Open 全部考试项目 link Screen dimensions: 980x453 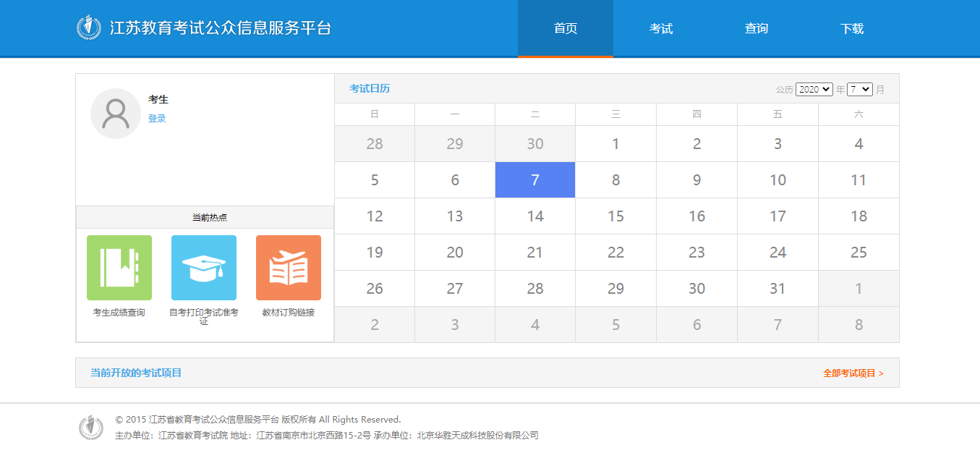(853, 373)
